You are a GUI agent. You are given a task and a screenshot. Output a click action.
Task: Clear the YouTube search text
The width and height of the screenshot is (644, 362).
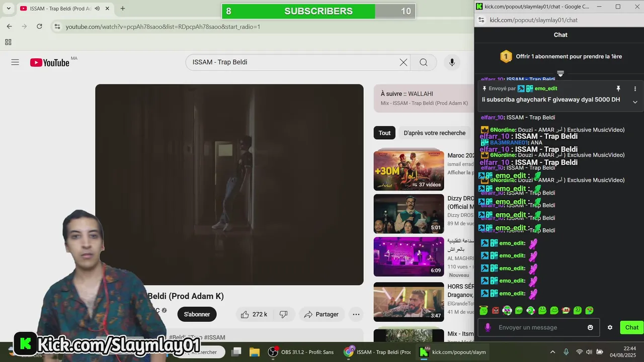tap(404, 62)
